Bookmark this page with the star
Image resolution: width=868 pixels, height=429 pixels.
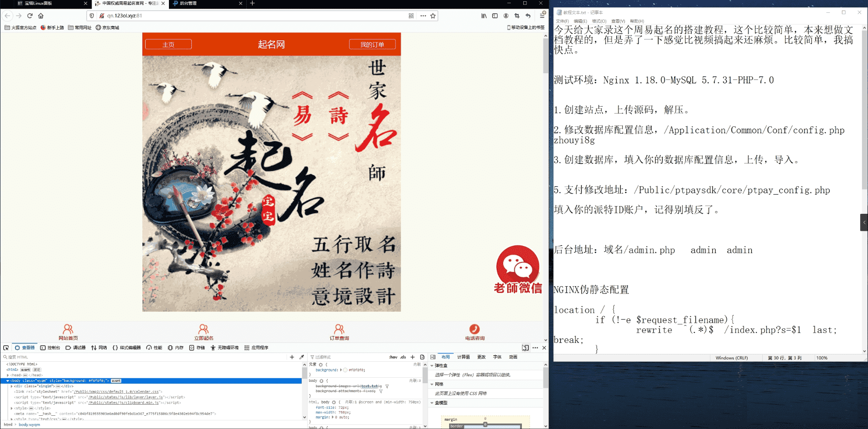pos(433,16)
